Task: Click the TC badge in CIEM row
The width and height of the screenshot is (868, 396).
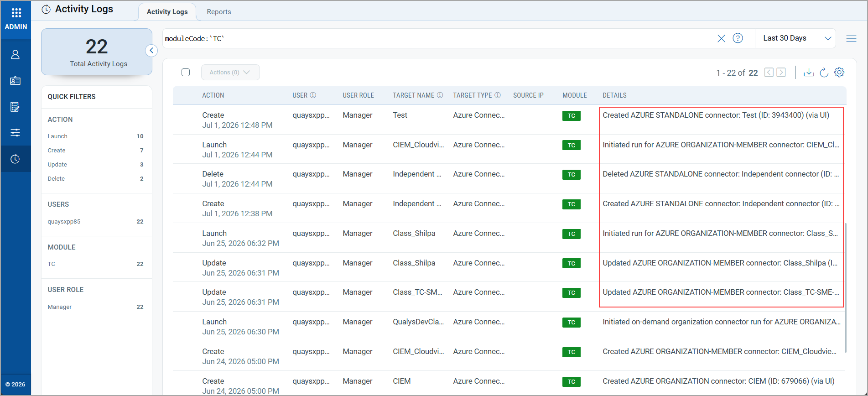Action: (x=572, y=382)
